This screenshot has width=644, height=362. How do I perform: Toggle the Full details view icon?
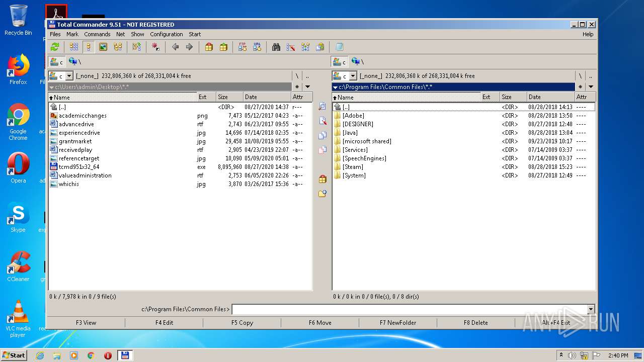89,47
